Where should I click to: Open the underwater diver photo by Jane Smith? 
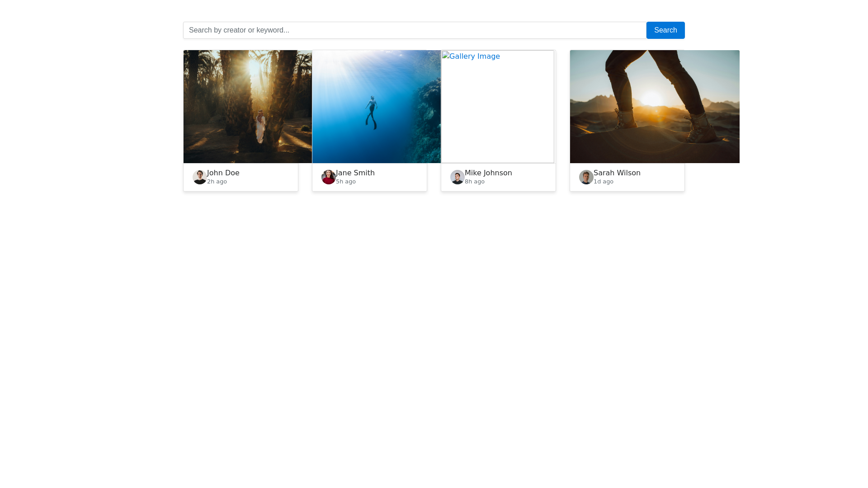[376, 107]
